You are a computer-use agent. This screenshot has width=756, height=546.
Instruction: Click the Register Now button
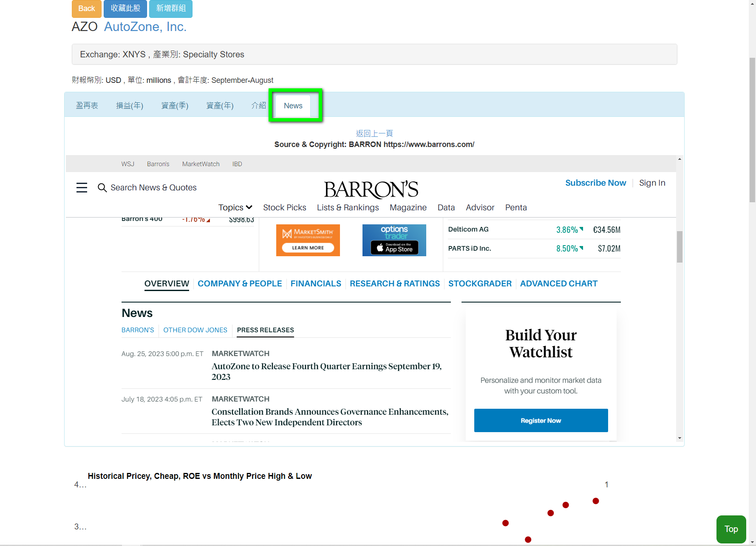tap(541, 421)
